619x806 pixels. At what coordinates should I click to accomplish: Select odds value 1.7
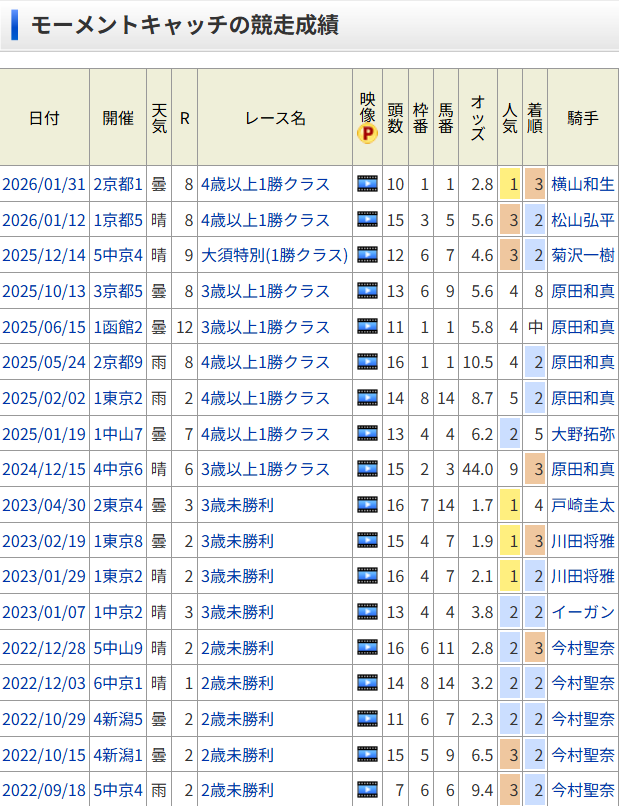click(x=482, y=505)
